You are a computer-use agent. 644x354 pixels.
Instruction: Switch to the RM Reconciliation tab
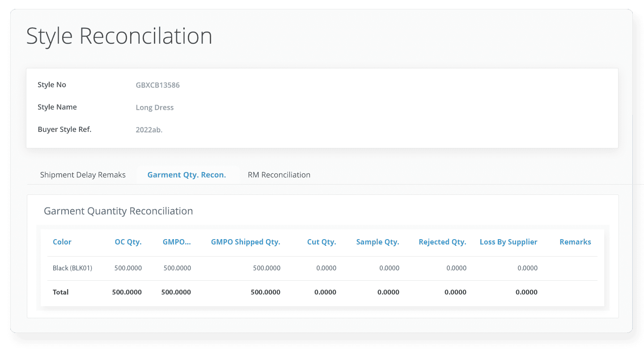point(279,175)
